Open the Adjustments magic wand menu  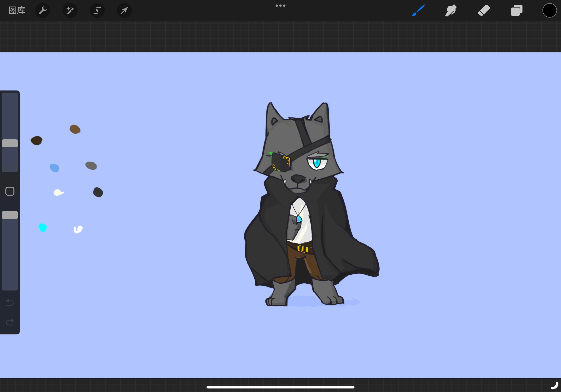70,10
